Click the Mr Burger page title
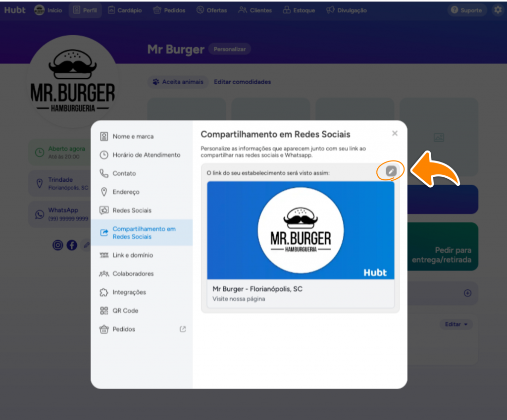This screenshot has height=420, width=507. pyautogui.click(x=176, y=49)
